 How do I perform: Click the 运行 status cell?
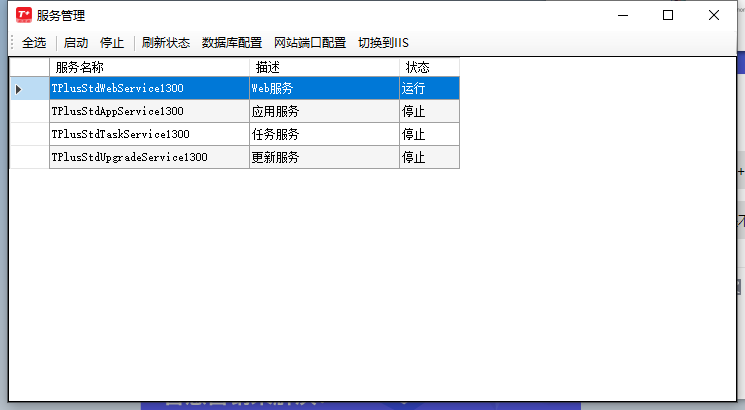430,88
